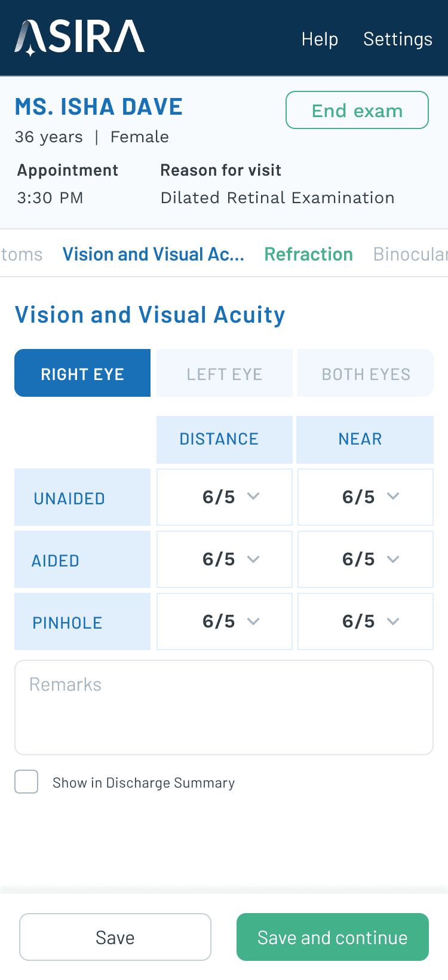
Task: Switch to Left Eye
Action: click(225, 373)
